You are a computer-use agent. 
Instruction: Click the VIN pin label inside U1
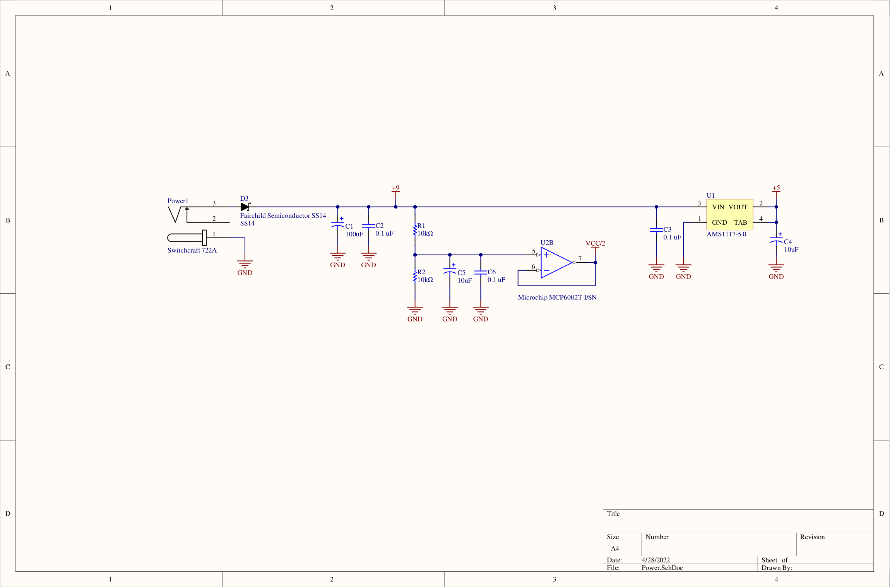point(718,207)
